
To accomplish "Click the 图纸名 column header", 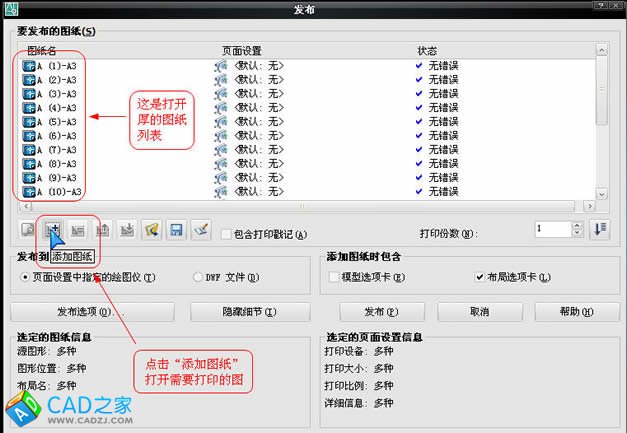I will (43, 49).
